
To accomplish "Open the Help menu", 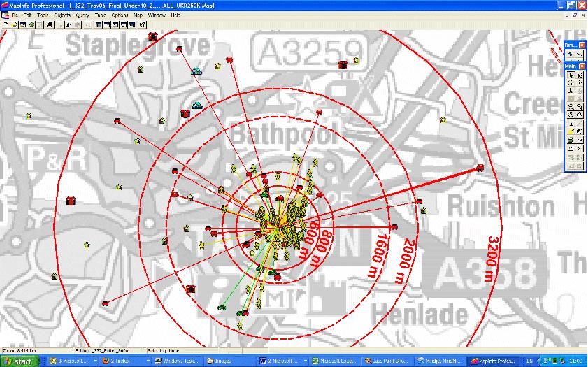I will 175,15.
